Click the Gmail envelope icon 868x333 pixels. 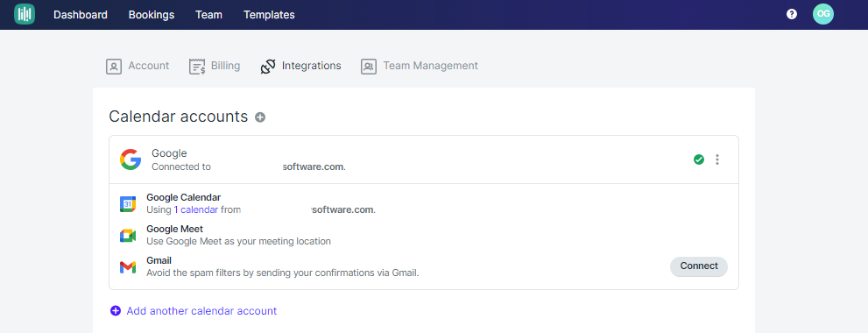(x=128, y=267)
